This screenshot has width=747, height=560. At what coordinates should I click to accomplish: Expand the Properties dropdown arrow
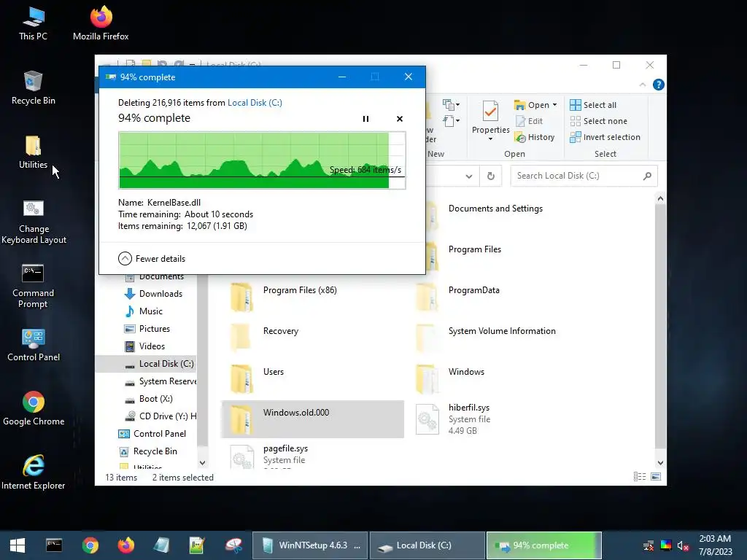point(490,139)
